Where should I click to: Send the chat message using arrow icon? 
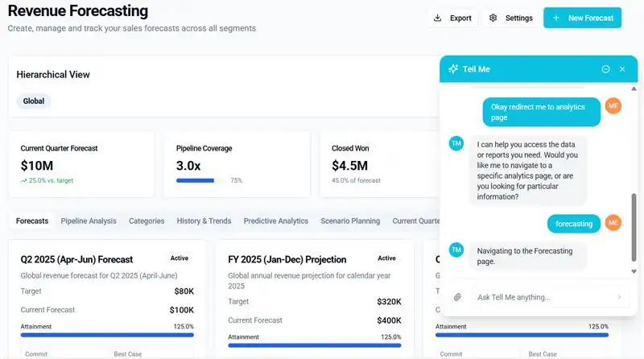619,297
